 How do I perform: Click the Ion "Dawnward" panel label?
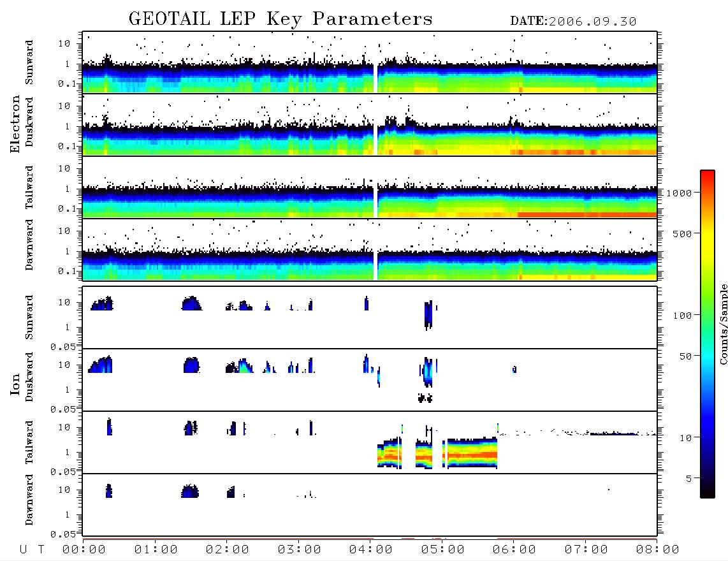click(29, 499)
